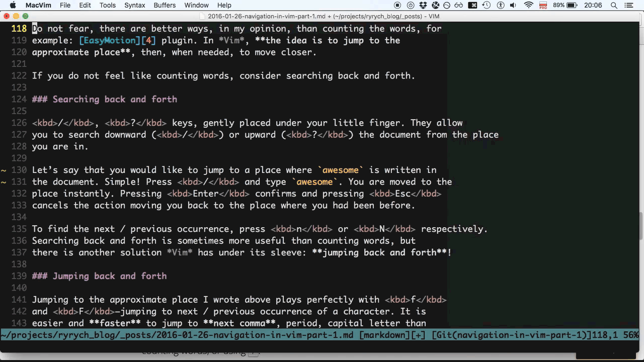The width and height of the screenshot is (644, 362).
Task: Open the Apple menu
Action: [x=13, y=6]
